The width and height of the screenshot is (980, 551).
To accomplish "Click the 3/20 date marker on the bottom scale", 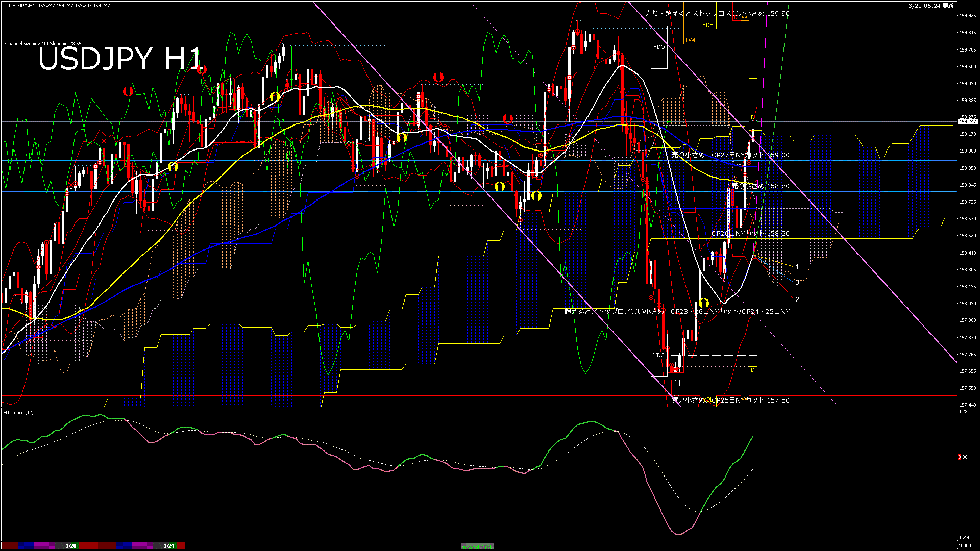I will tap(70, 545).
